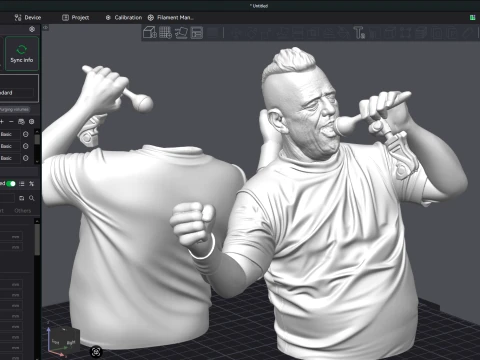
Task: Select the Text shape tool
Action: pos(359,33)
